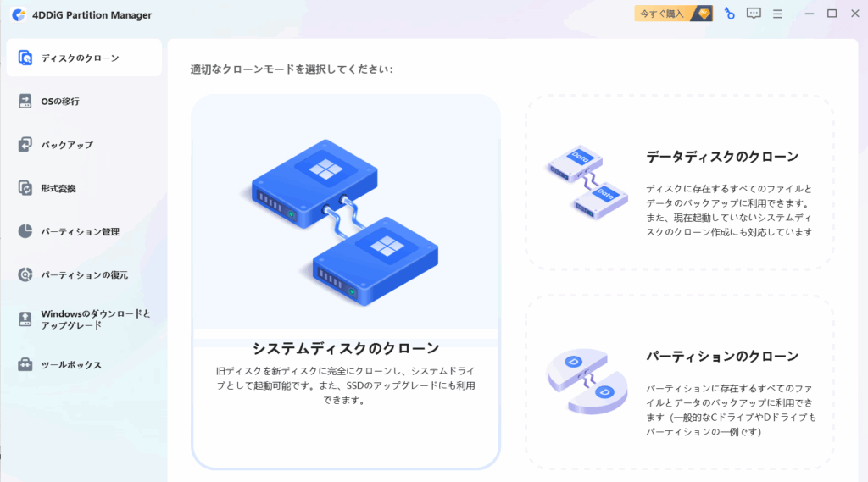Select the バックアップ icon in sidebar
This screenshot has height=482, width=868.
pos(25,145)
